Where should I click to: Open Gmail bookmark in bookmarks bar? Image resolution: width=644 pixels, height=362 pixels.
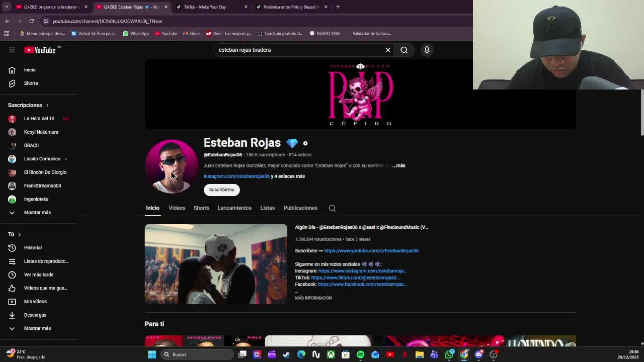(x=191, y=34)
